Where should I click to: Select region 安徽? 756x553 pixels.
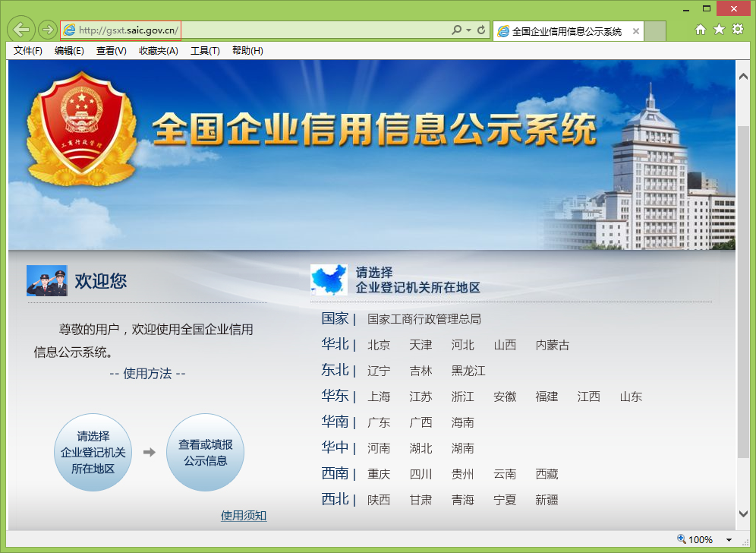[505, 397]
